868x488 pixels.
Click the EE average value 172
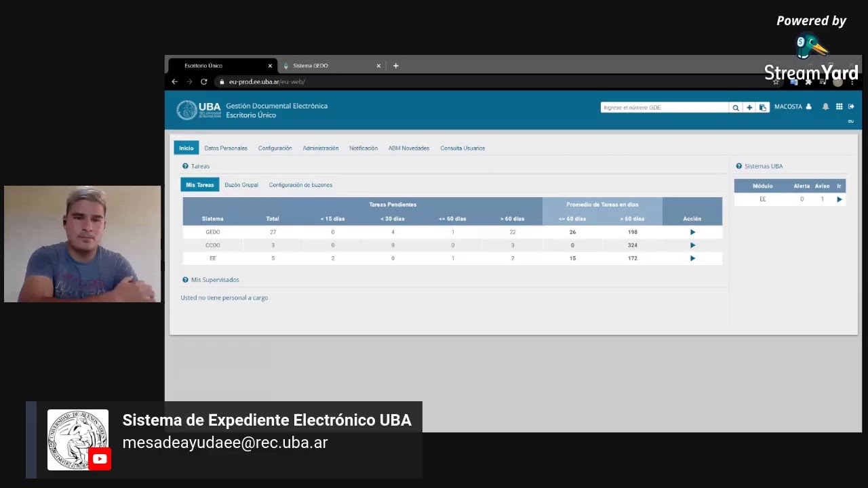[632, 258]
